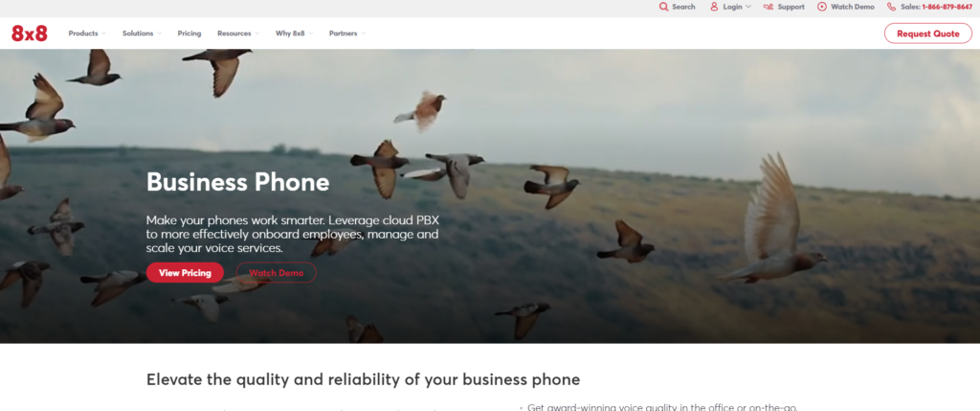Call the sales number 1-866-879-8647
This screenshot has height=411, width=980.
(x=947, y=7)
